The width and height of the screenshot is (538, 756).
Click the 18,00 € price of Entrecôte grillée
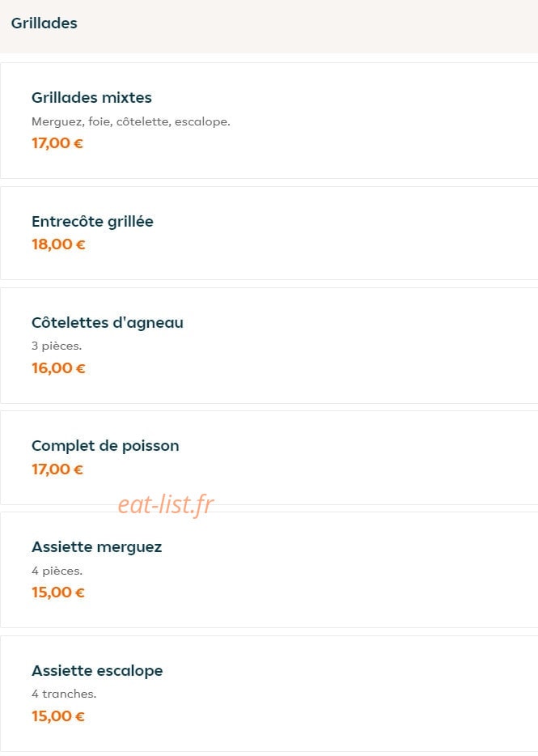[58, 244]
